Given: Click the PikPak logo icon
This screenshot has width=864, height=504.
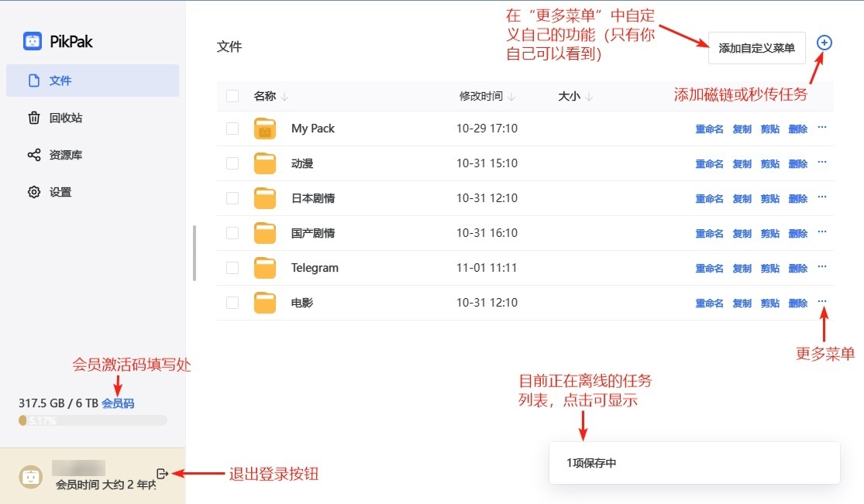Looking at the screenshot, I should point(33,41).
